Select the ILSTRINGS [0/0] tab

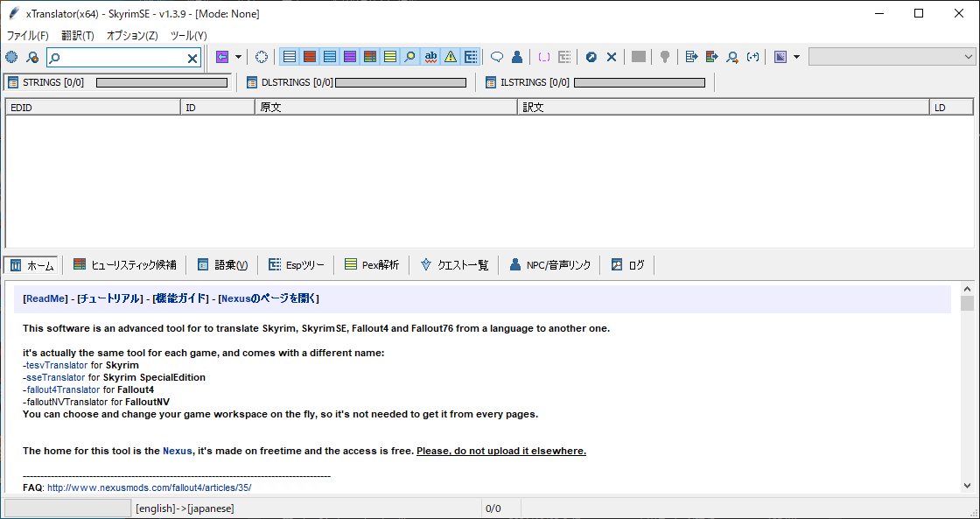click(528, 82)
